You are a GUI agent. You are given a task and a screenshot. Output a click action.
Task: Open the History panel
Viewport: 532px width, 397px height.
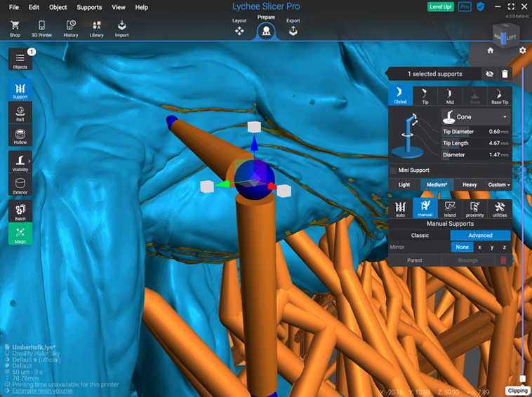pos(71,29)
